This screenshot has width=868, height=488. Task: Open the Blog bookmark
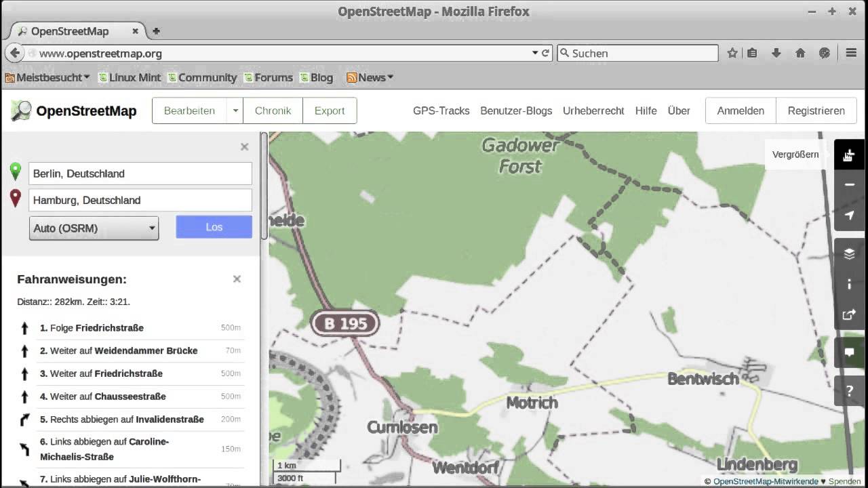coord(317,77)
